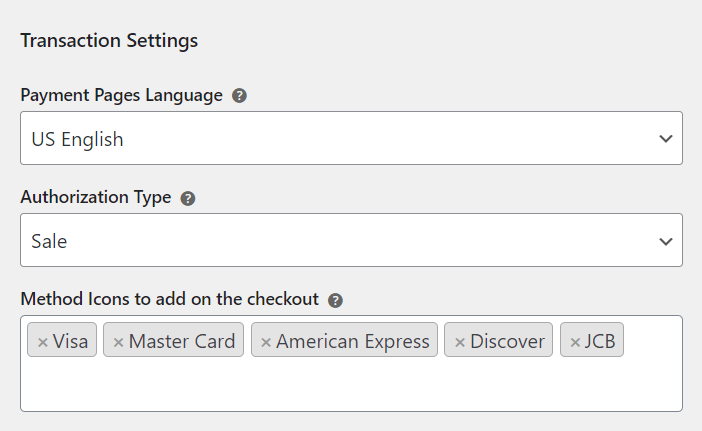Image resolution: width=702 pixels, height=431 pixels.
Task: Select the American Express tag text
Action: (353, 342)
